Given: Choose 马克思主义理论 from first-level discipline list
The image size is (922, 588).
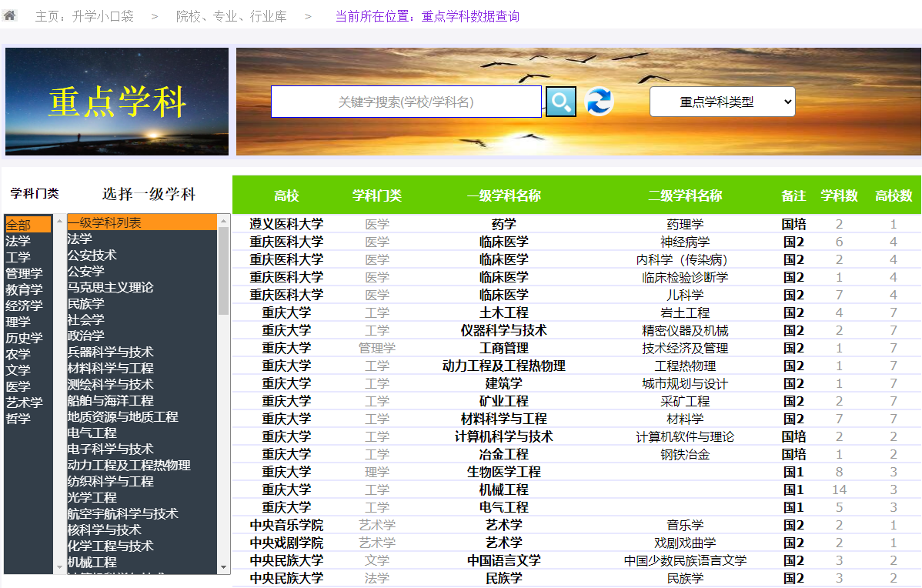Looking at the screenshot, I should click(x=110, y=287).
